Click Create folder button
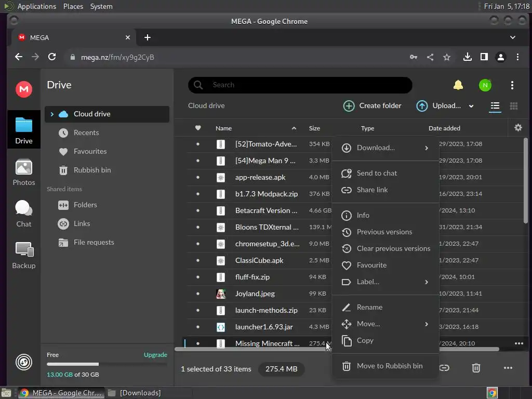 (x=372, y=106)
